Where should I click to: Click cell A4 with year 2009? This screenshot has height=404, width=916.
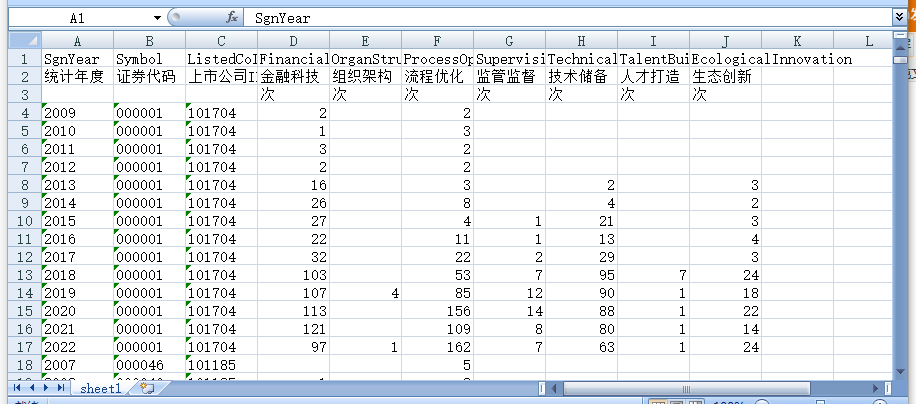tap(77, 113)
